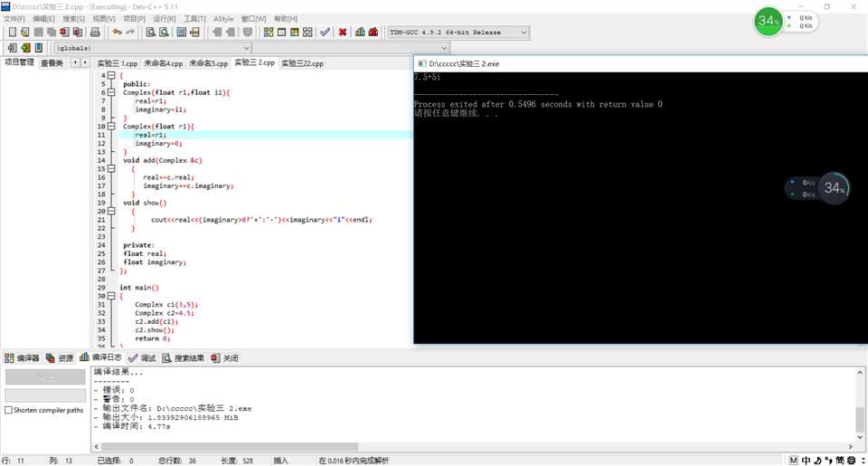Open Replace using the second magnifier icon
The height and width of the screenshot is (466, 868).
164,33
